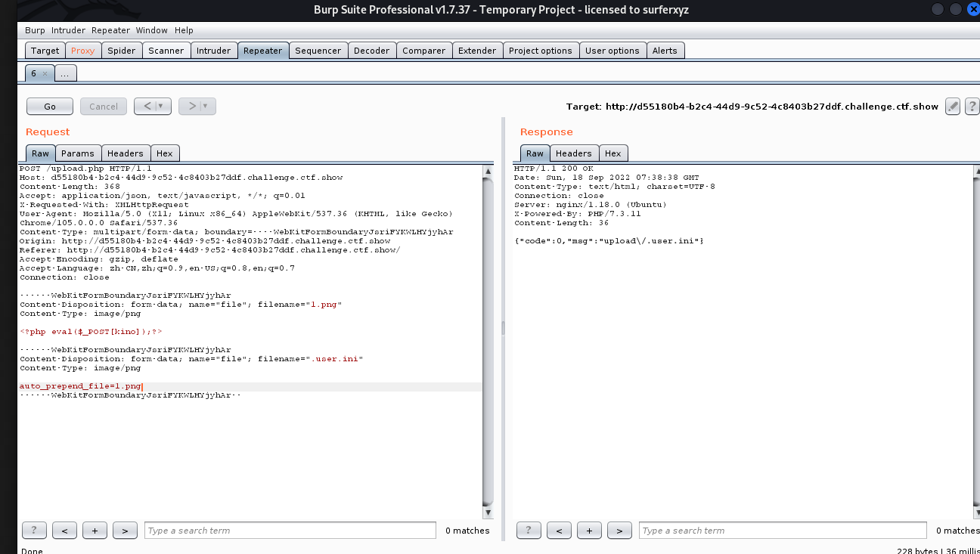Click response search help question mark button
980x554 pixels.
[529, 531]
